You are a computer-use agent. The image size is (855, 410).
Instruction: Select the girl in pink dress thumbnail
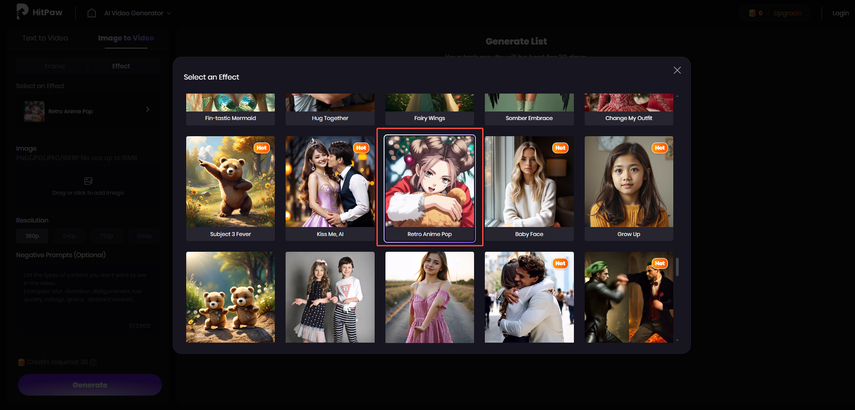tap(430, 297)
